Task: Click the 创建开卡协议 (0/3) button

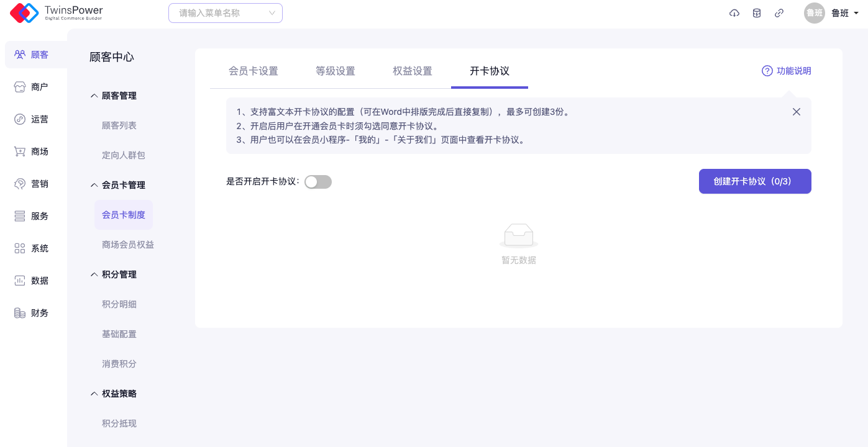Action: (754, 181)
